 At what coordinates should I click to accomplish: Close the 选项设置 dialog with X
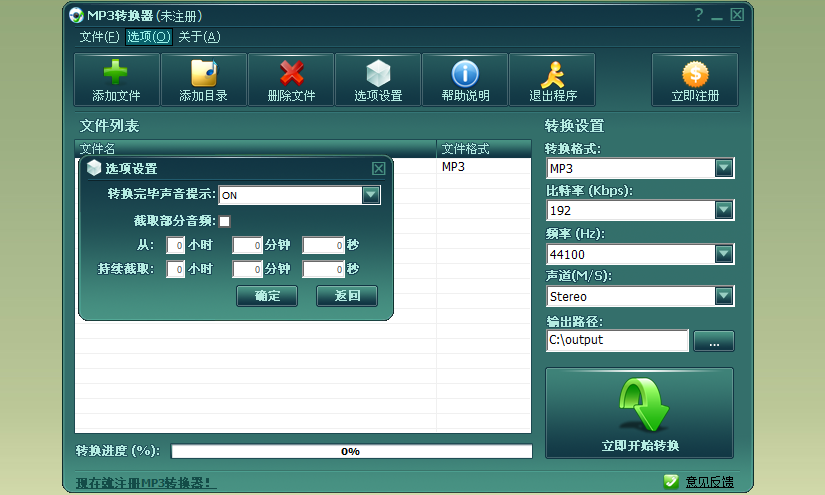(x=378, y=168)
